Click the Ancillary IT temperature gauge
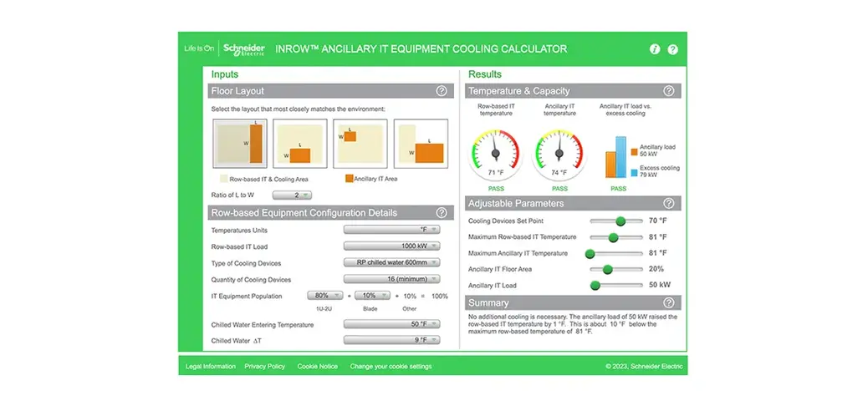Image resolution: width=868 pixels, height=406 pixels. (559, 155)
